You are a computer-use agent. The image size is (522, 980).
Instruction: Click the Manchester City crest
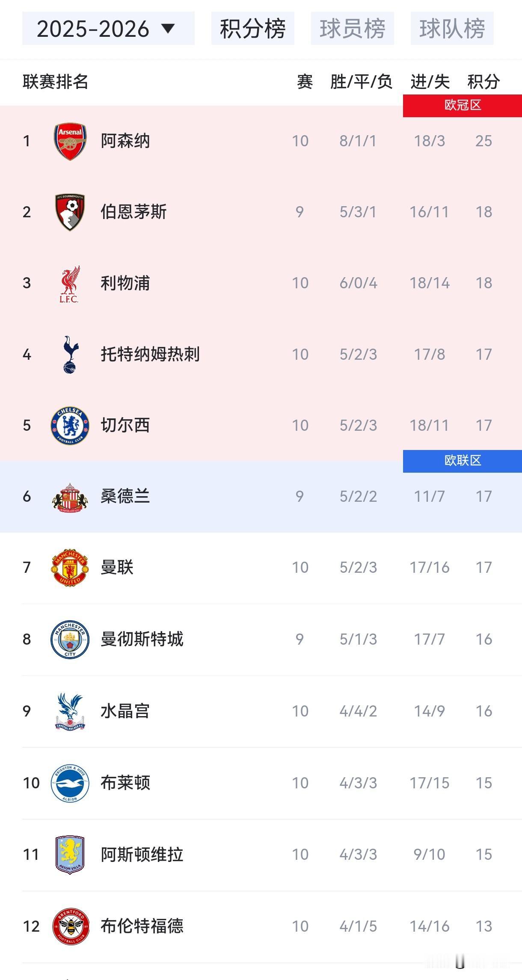tap(70, 640)
